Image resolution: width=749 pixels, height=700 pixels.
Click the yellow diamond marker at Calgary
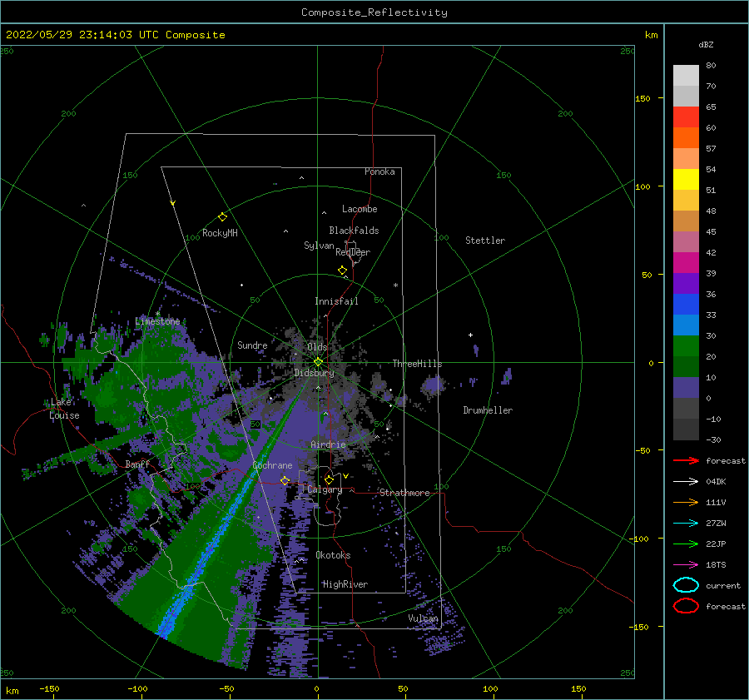[x=329, y=479]
